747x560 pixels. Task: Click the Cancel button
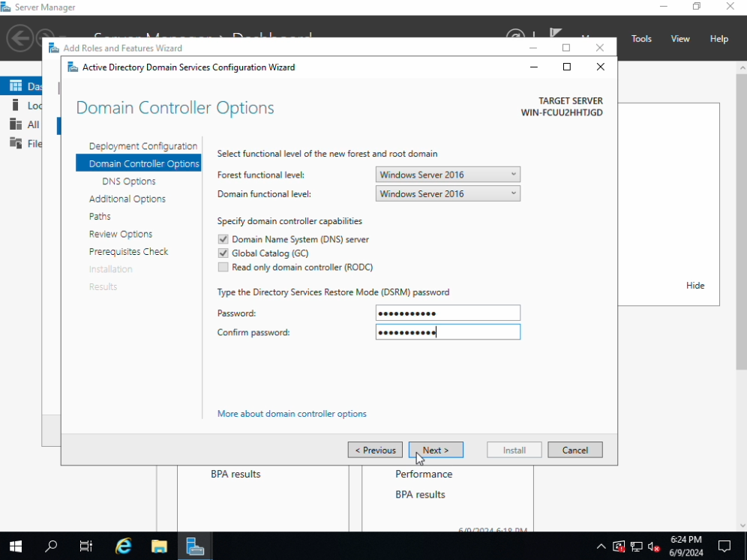(575, 450)
